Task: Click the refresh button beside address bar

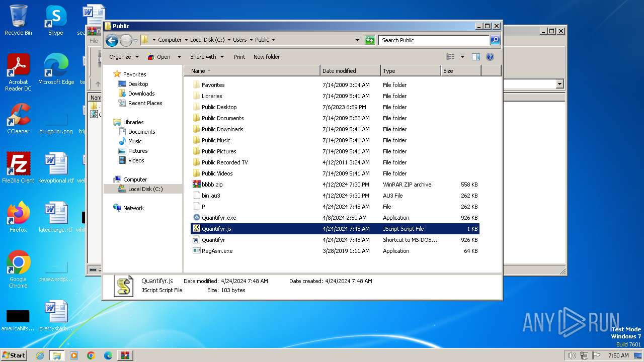Action: tap(370, 40)
